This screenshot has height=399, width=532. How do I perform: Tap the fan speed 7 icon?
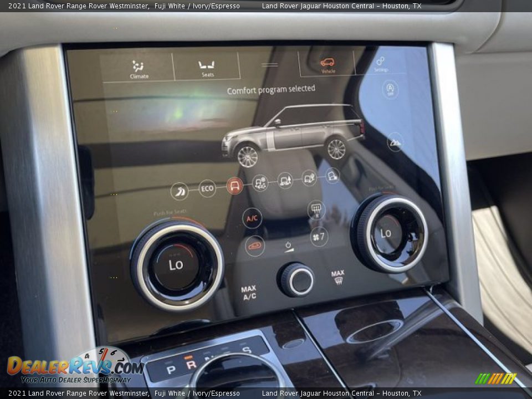tap(319, 237)
